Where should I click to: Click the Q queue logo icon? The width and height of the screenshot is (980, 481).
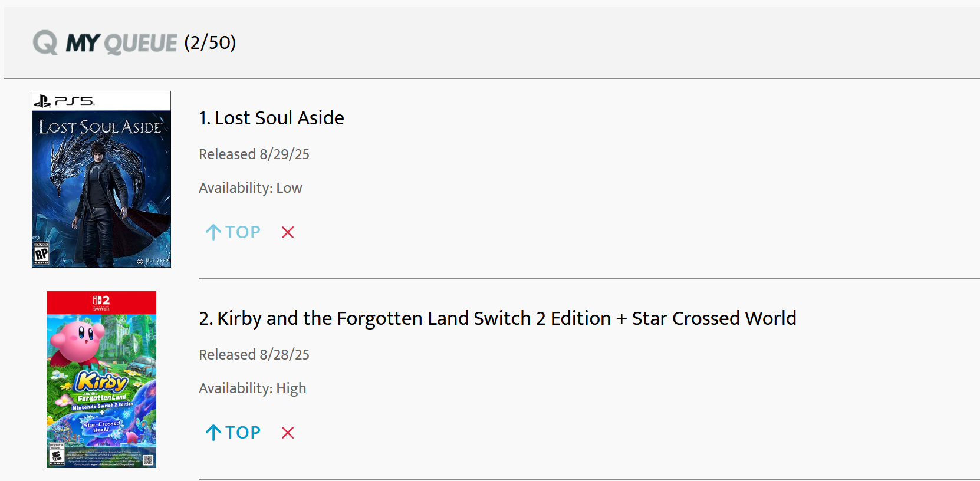tap(45, 42)
